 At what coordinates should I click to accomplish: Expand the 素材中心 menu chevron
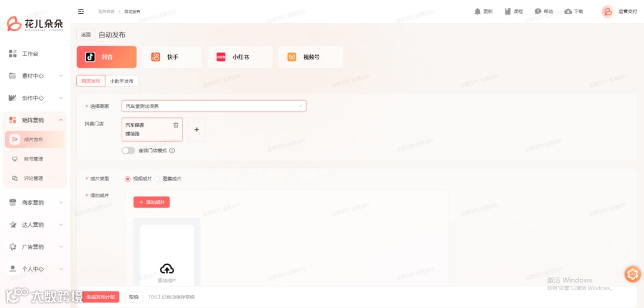click(61, 76)
